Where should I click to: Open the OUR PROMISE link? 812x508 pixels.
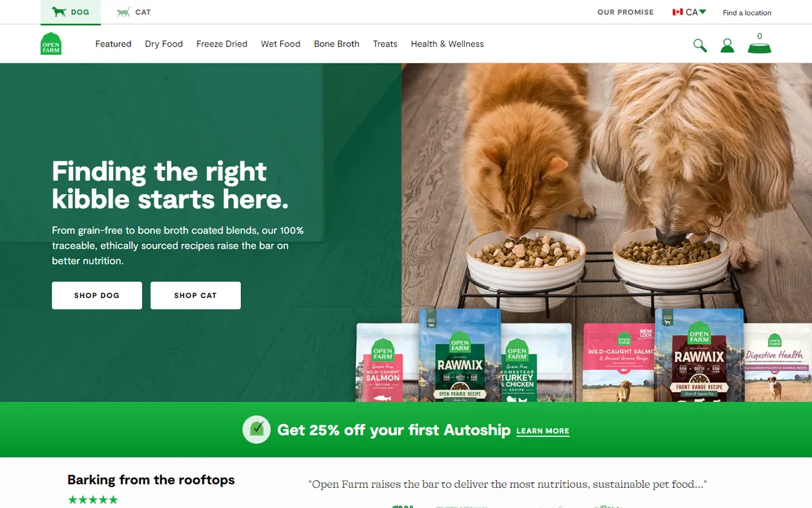626,12
